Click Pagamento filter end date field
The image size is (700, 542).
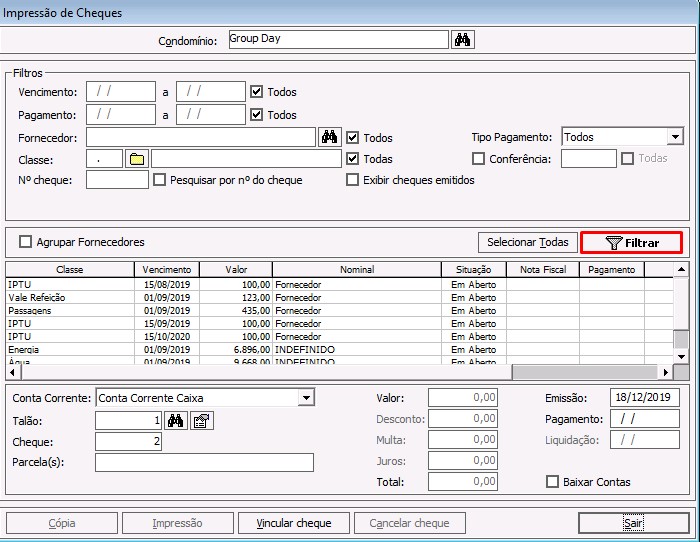click(211, 114)
